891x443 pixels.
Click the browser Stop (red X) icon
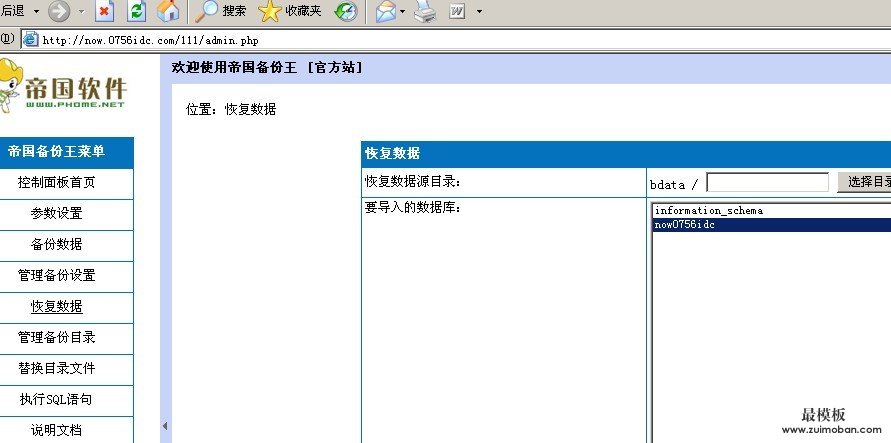(104, 11)
